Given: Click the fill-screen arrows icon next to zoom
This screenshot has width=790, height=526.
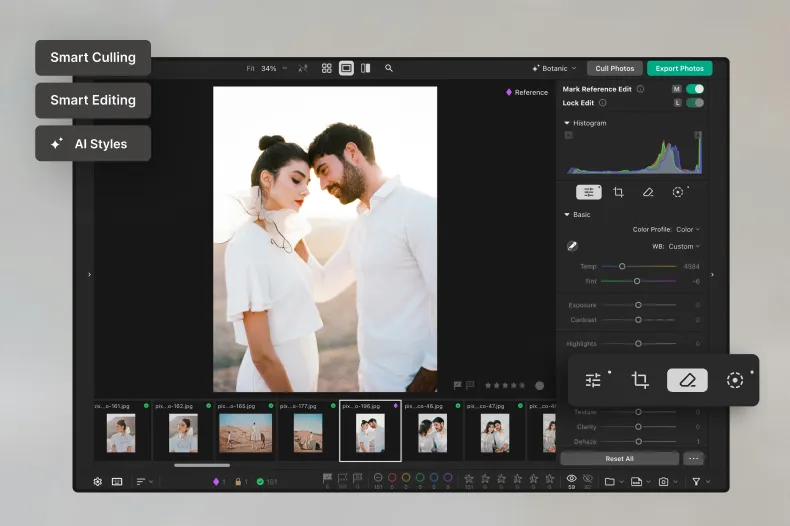Looking at the screenshot, I should click(x=302, y=68).
